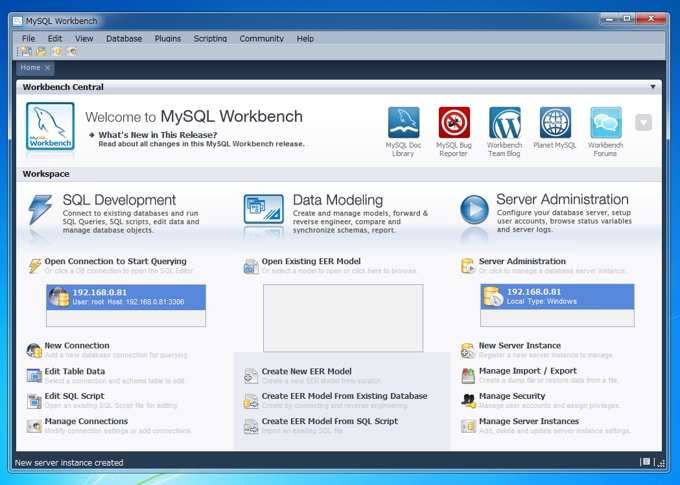Click the Manage Import / Export icon

pos(468,376)
